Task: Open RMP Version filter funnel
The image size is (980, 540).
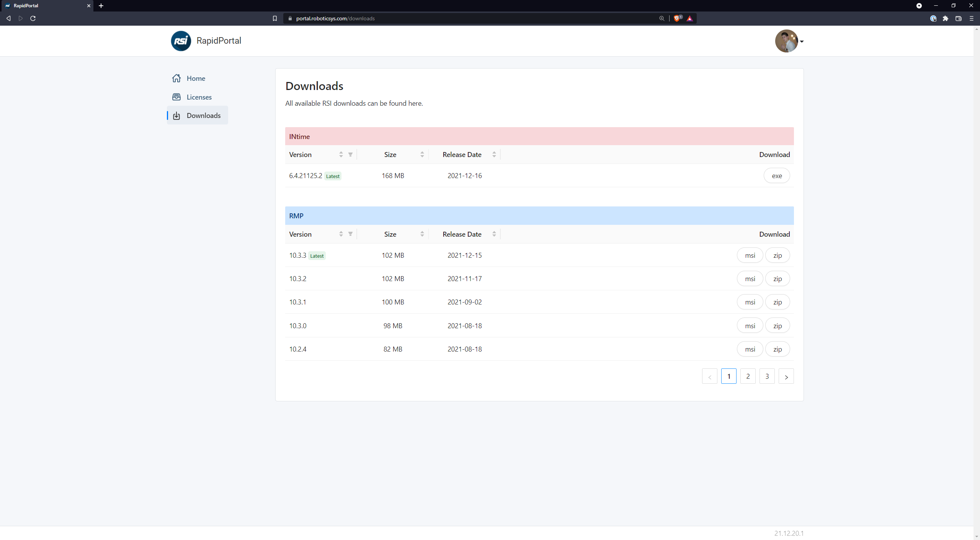Action: 350,234
